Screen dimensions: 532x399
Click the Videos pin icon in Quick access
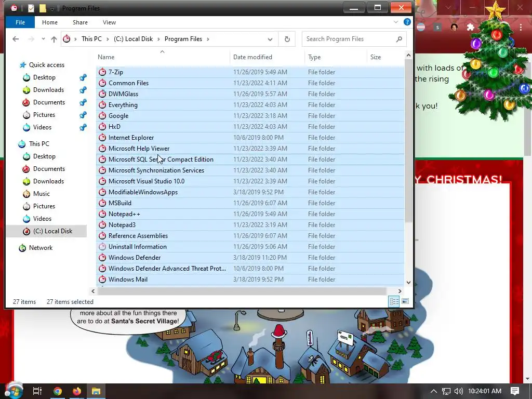point(83,127)
